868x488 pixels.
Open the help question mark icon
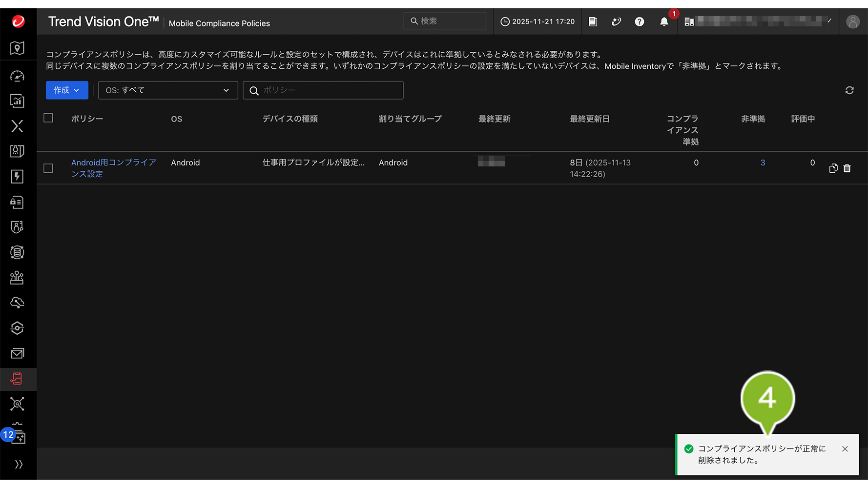[639, 22]
